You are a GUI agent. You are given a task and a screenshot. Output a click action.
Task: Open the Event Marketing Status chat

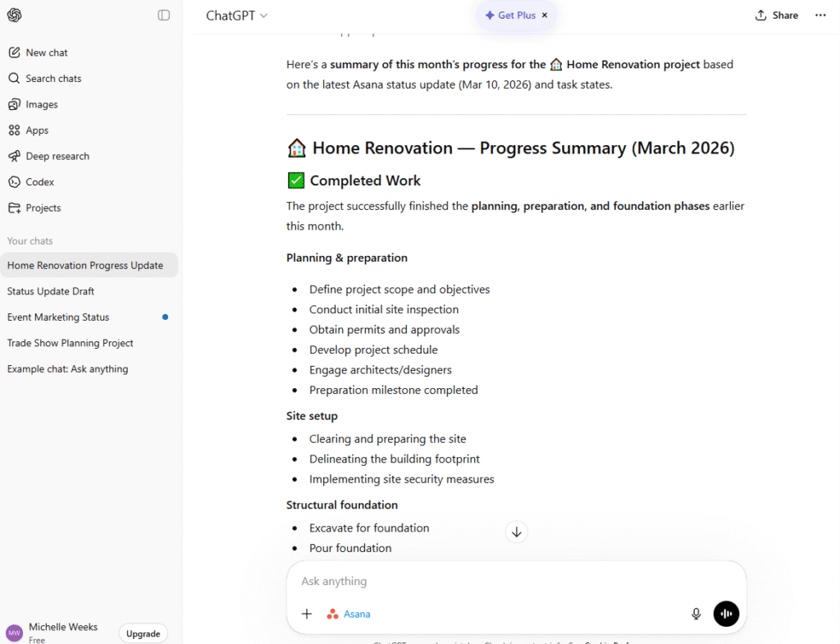point(58,317)
